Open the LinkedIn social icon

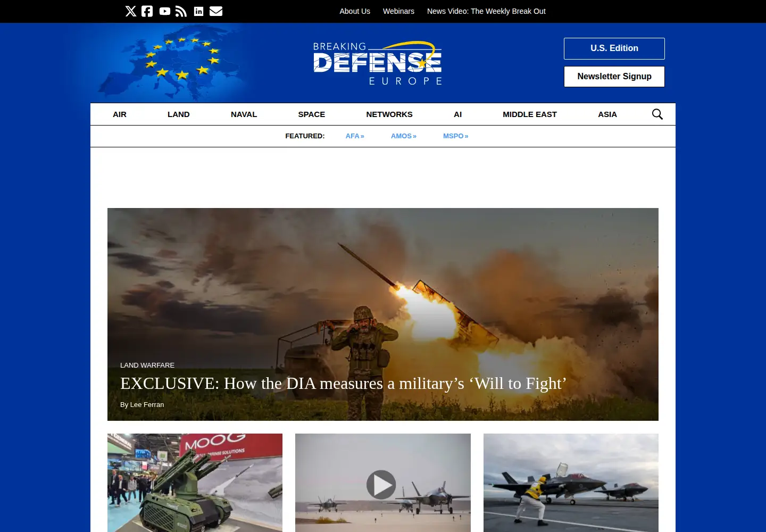198,11
